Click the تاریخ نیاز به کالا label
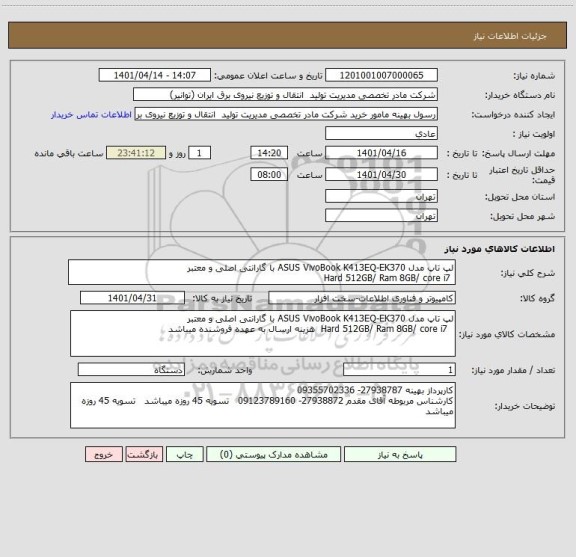The width and height of the screenshot is (576, 557). click(222, 298)
